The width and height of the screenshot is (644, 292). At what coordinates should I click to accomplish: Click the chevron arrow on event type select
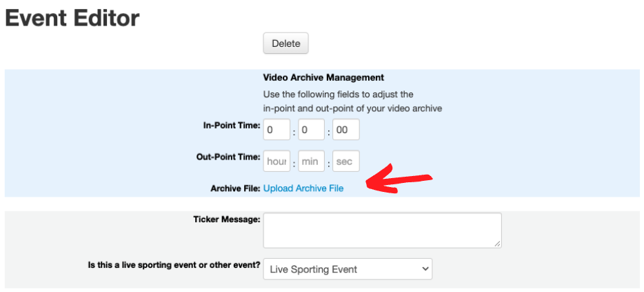pos(425,269)
